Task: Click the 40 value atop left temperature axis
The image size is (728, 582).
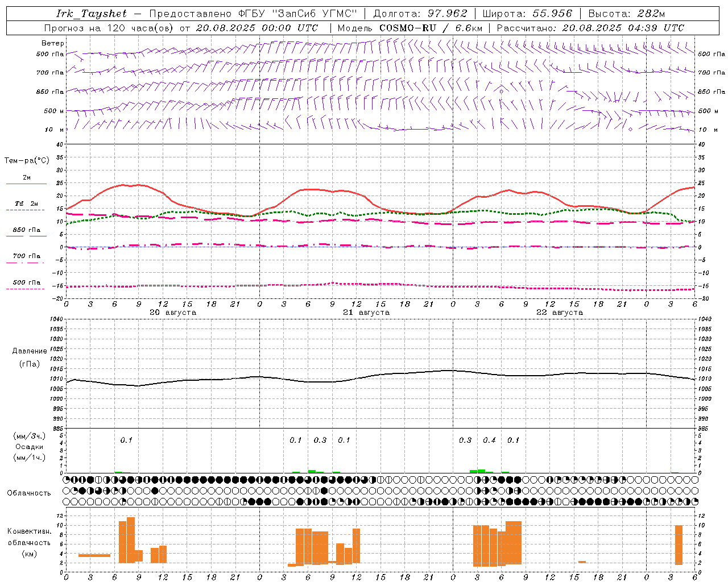Action: (60, 144)
